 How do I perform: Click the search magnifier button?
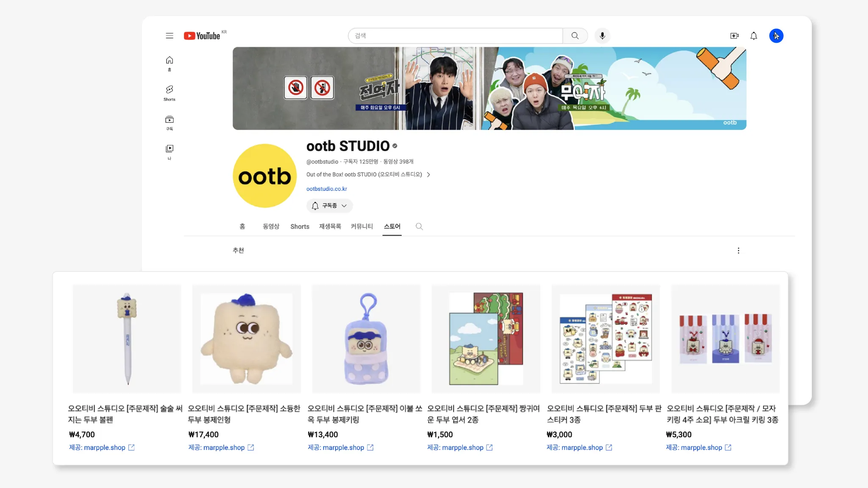[x=575, y=36]
